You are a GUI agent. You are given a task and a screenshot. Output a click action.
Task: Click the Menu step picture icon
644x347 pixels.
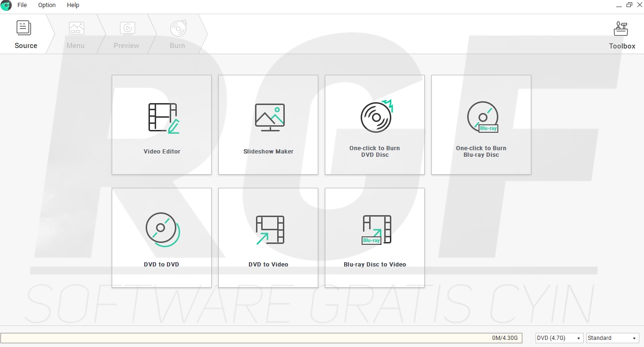pos(76,28)
